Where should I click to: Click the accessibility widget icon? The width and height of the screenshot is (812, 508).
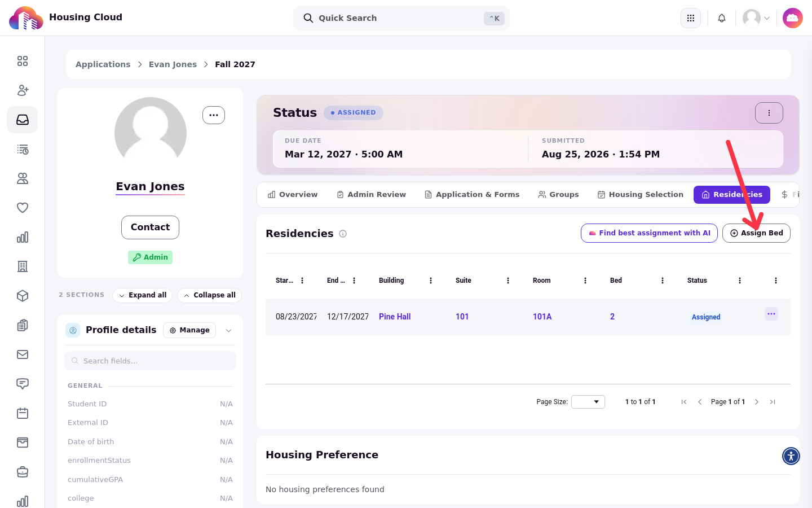(791, 456)
